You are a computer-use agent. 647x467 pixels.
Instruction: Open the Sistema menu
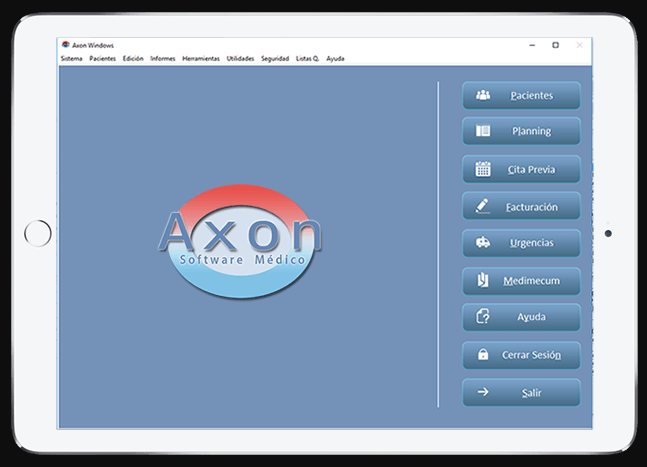coord(71,59)
